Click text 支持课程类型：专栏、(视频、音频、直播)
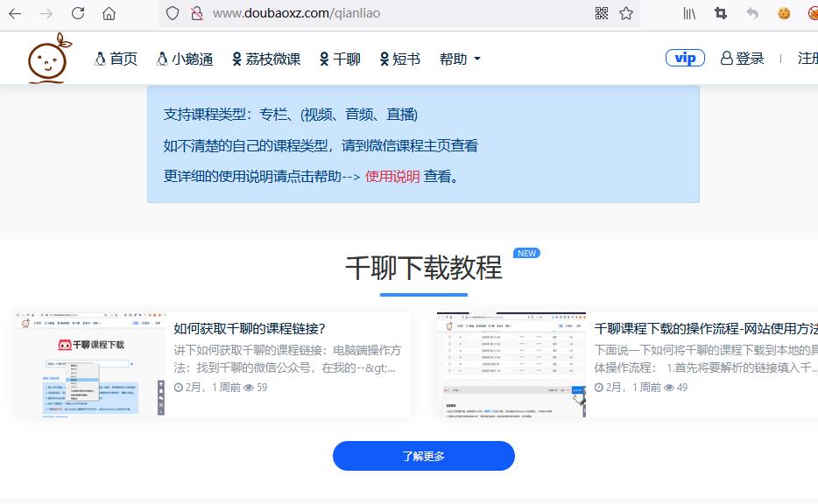Viewport: 818px width, 504px height. pos(291,114)
